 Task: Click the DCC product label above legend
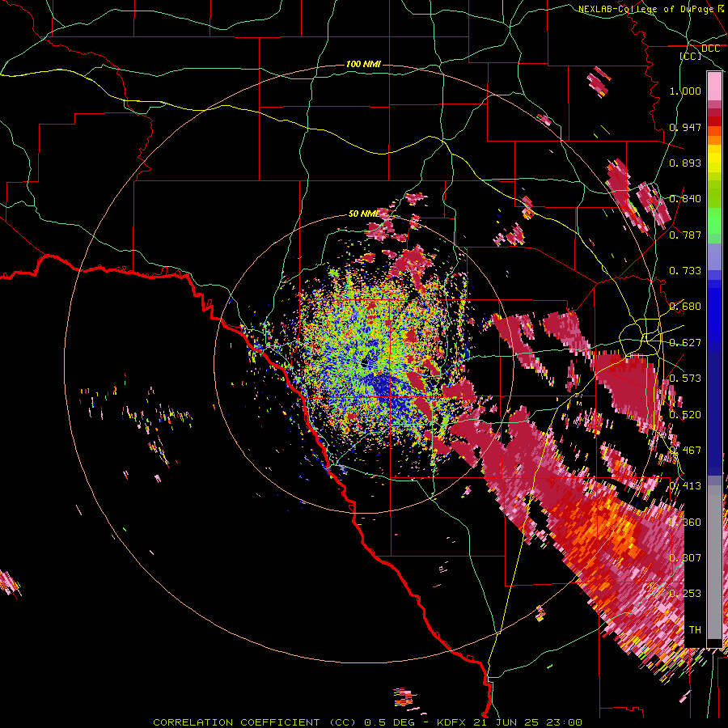(710, 49)
